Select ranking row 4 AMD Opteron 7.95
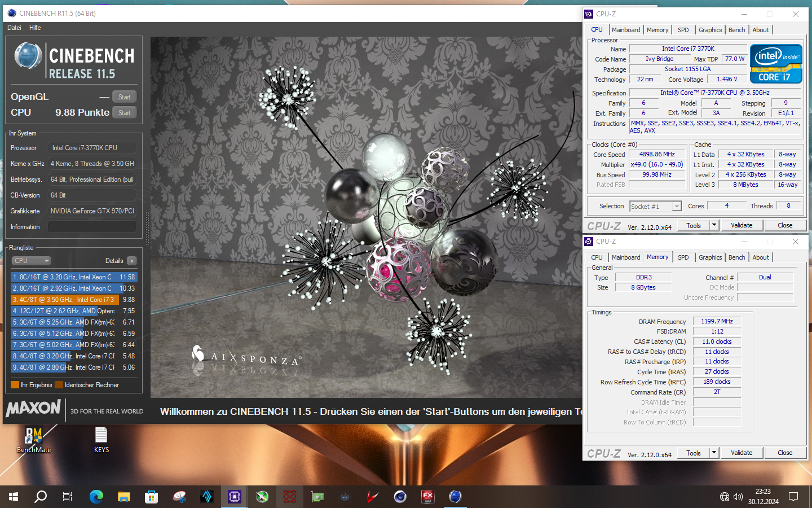This screenshot has width=812, height=508. click(74, 311)
